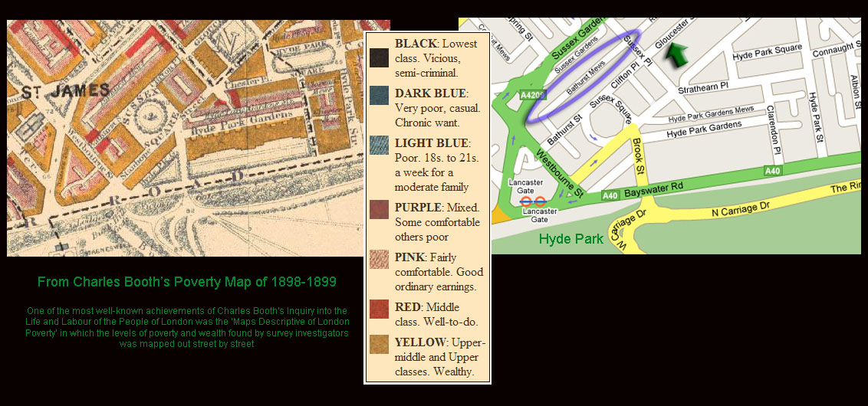Screen dimensions: 868x406
Task: Select the DARK BLUE legend swatch
Action: click(380, 95)
